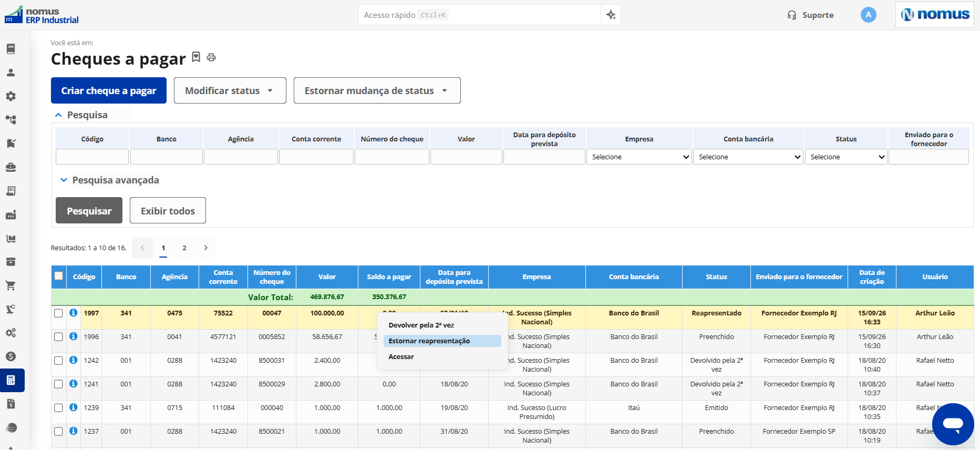Click the Exibir todos button
980x450 pixels.
tap(168, 210)
